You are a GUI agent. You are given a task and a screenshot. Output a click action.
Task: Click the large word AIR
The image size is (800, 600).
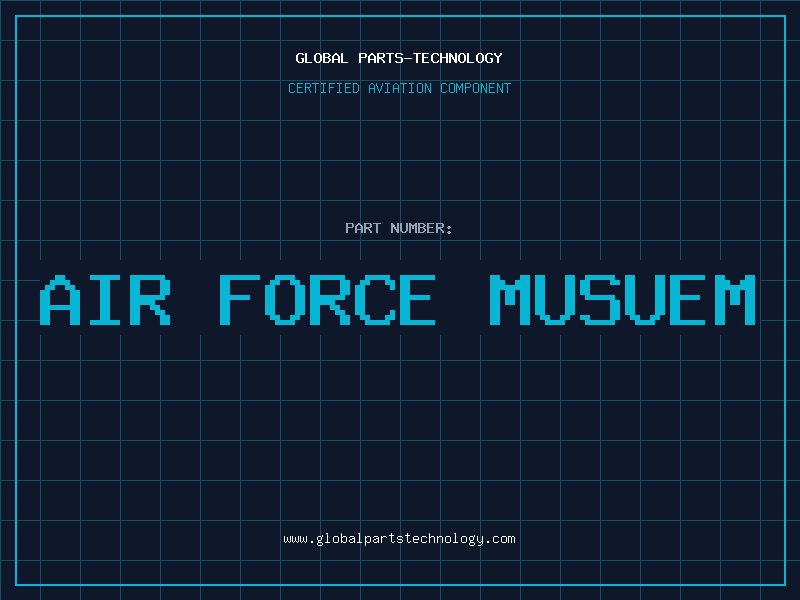tap(106, 300)
